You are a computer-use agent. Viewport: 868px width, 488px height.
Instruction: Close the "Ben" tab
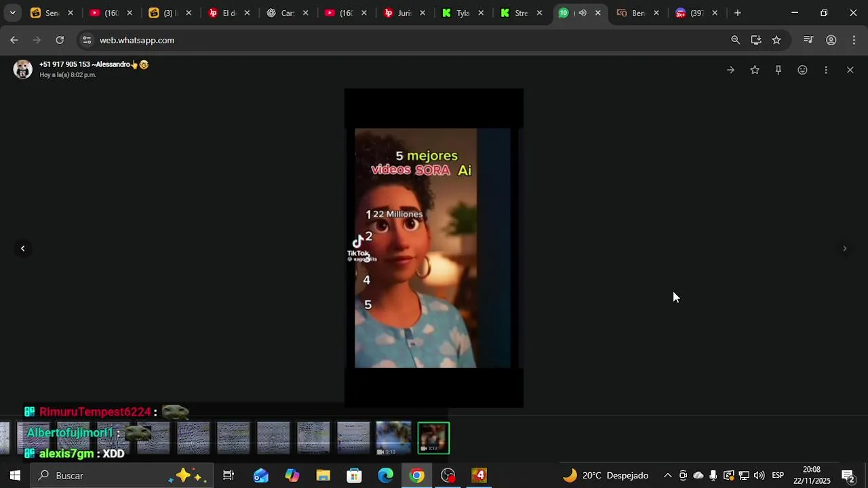tap(656, 13)
